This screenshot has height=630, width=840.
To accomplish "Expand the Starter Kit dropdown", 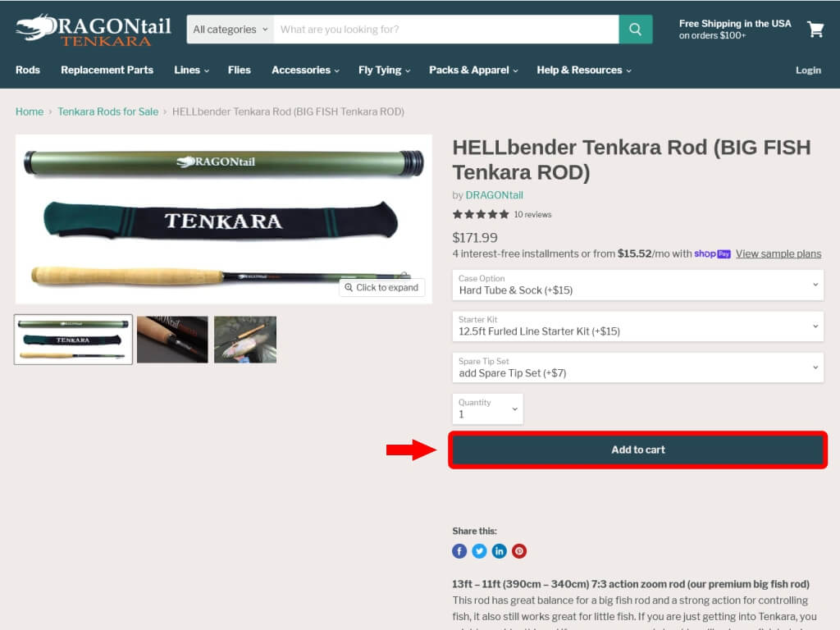I will point(638,326).
